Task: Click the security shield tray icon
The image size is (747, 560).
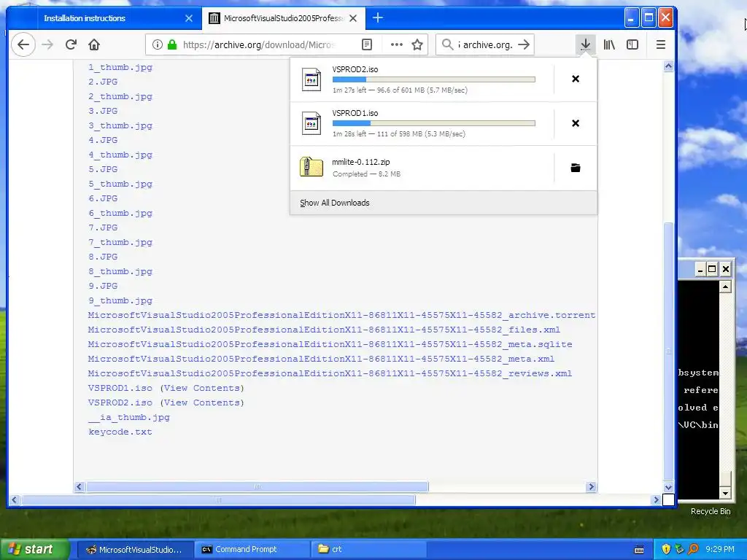Action: [x=666, y=550]
